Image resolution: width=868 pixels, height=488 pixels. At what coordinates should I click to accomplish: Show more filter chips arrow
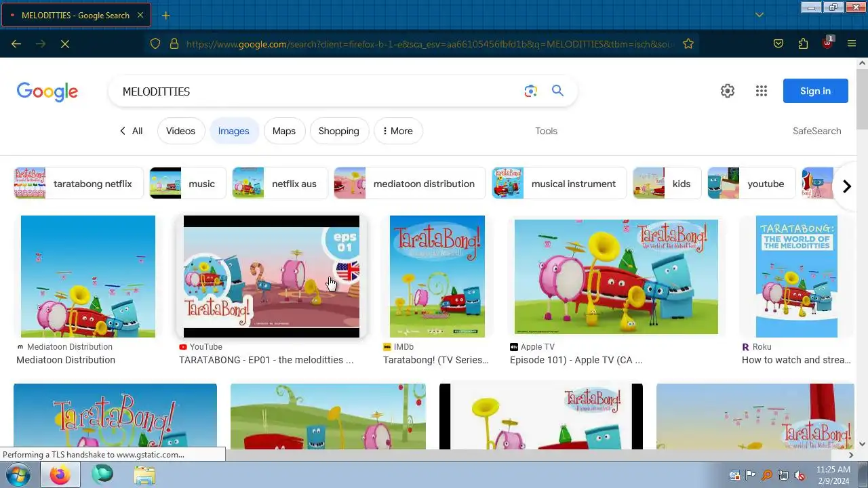[846, 186]
